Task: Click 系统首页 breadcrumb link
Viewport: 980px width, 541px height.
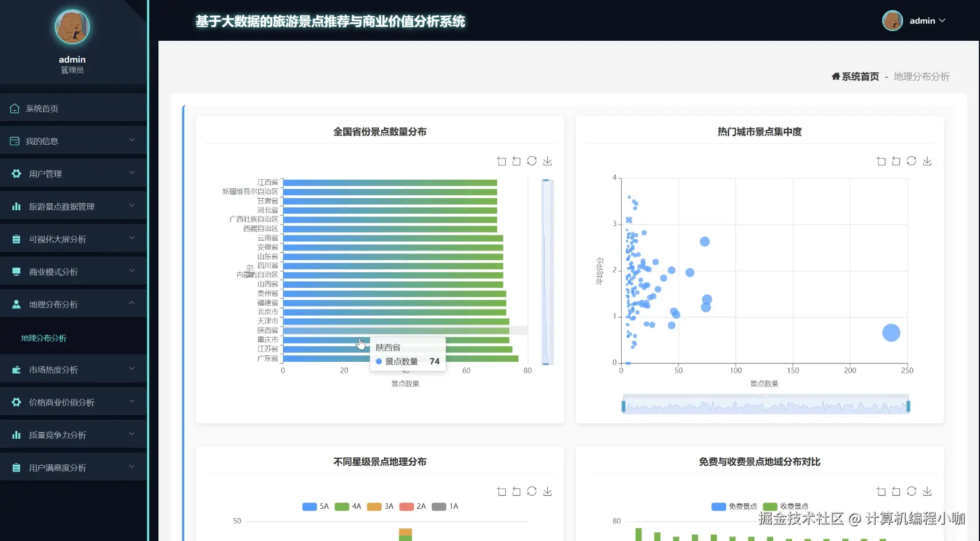Action: 860,76
